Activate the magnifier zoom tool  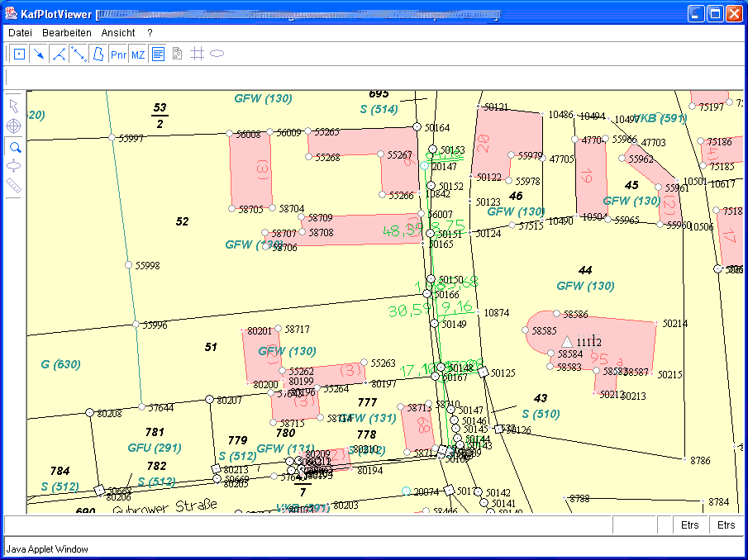point(13,147)
